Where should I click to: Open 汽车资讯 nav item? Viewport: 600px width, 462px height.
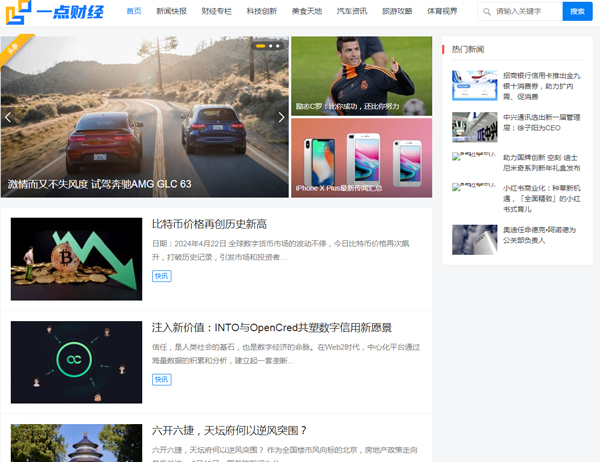(x=352, y=11)
